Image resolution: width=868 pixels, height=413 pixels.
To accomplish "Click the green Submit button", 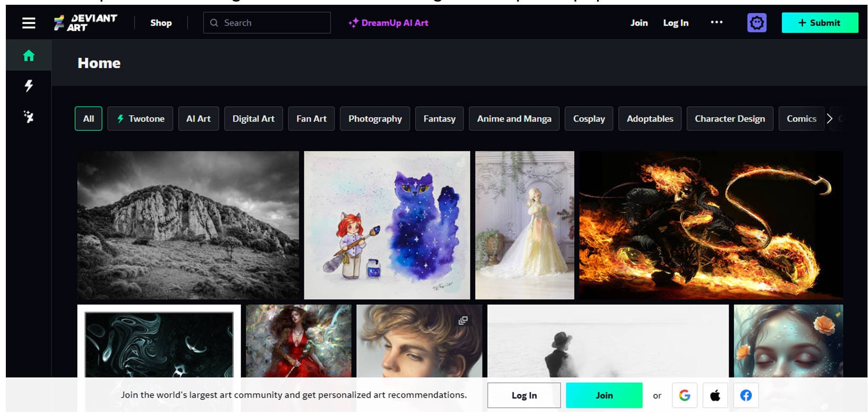I will coord(820,23).
